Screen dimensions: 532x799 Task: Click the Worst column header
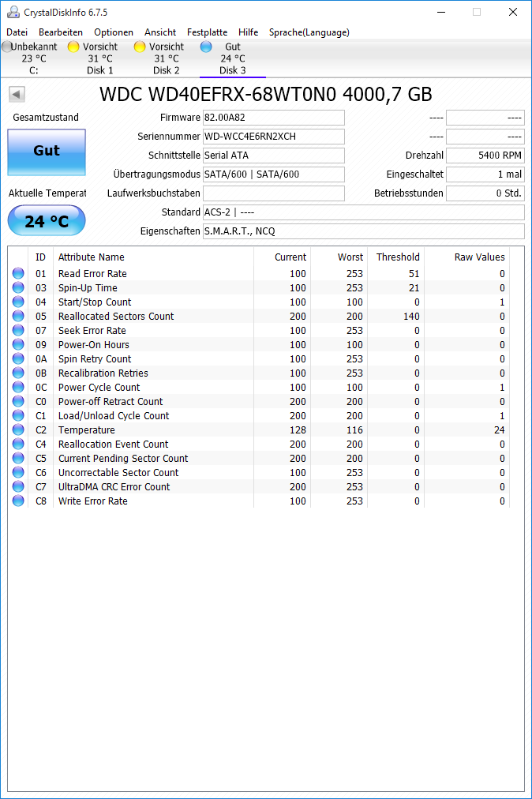[x=339, y=257]
